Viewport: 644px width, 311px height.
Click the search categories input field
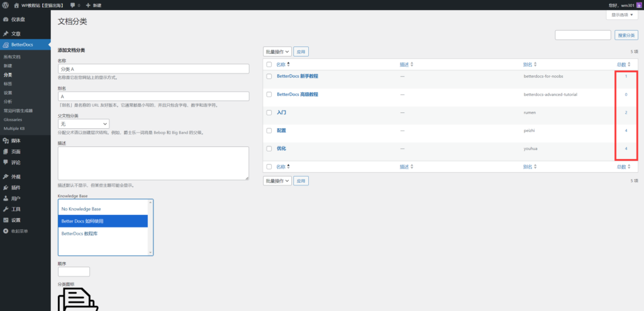[x=583, y=35]
